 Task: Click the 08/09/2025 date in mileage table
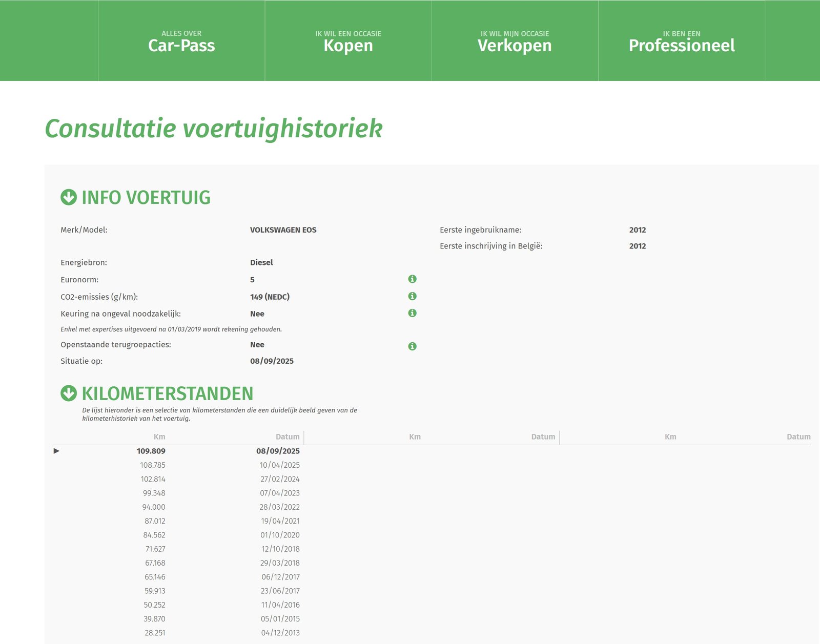[x=278, y=451]
